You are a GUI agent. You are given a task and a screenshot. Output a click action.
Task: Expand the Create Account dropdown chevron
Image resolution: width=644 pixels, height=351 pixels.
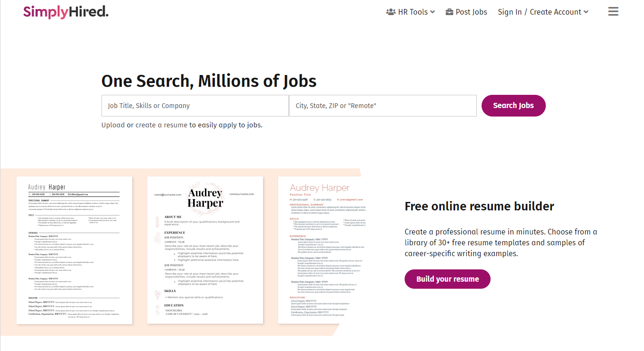[x=586, y=12]
